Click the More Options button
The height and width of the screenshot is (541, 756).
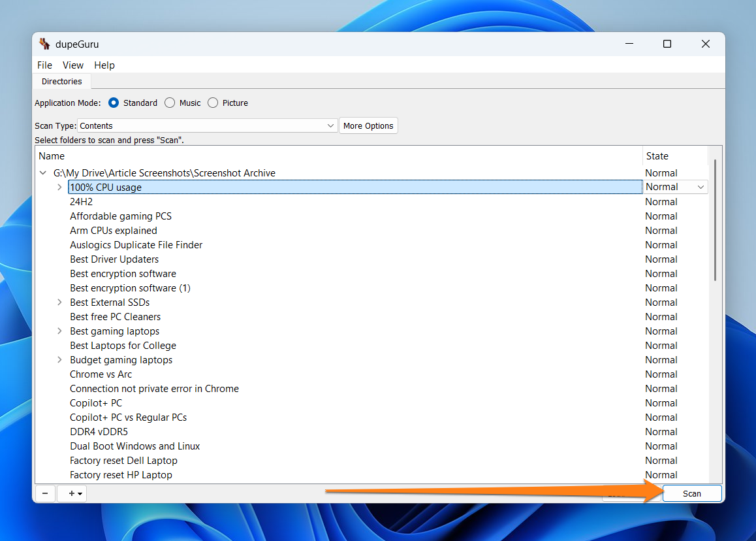coord(368,125)
